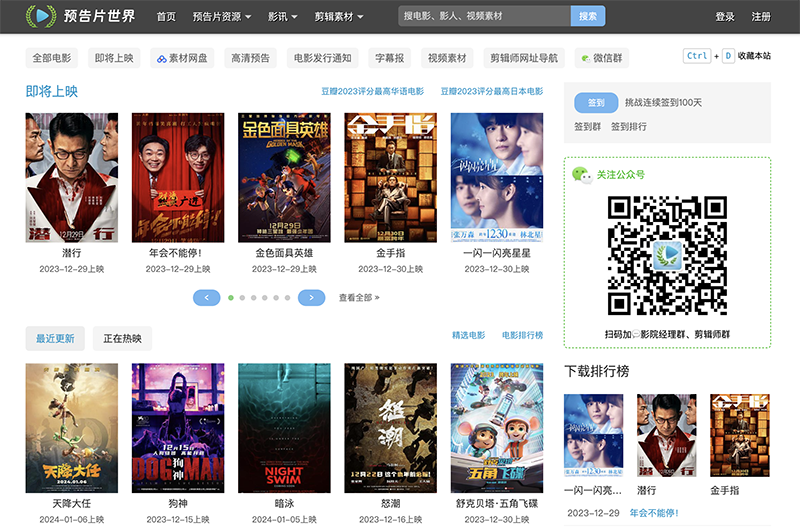Screen dimensions: 800x530
Task: Go to next carousel page arrow
Action: [311, 297]
